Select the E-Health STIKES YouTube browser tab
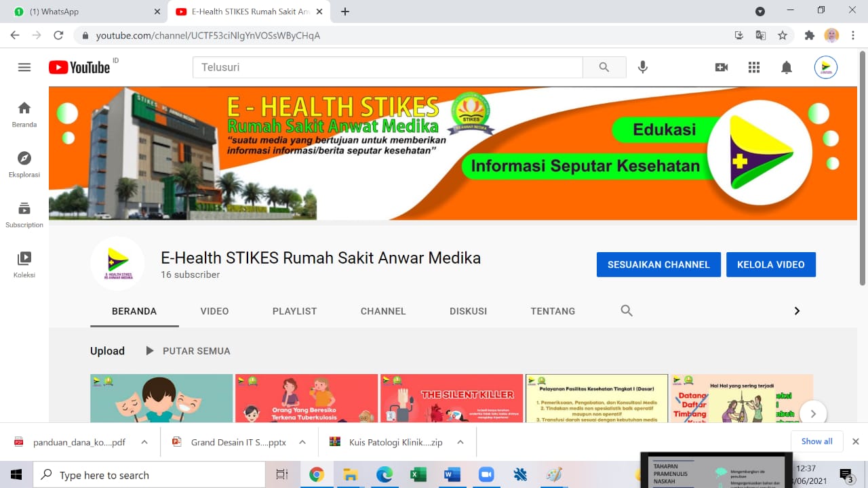 (250, 12)
